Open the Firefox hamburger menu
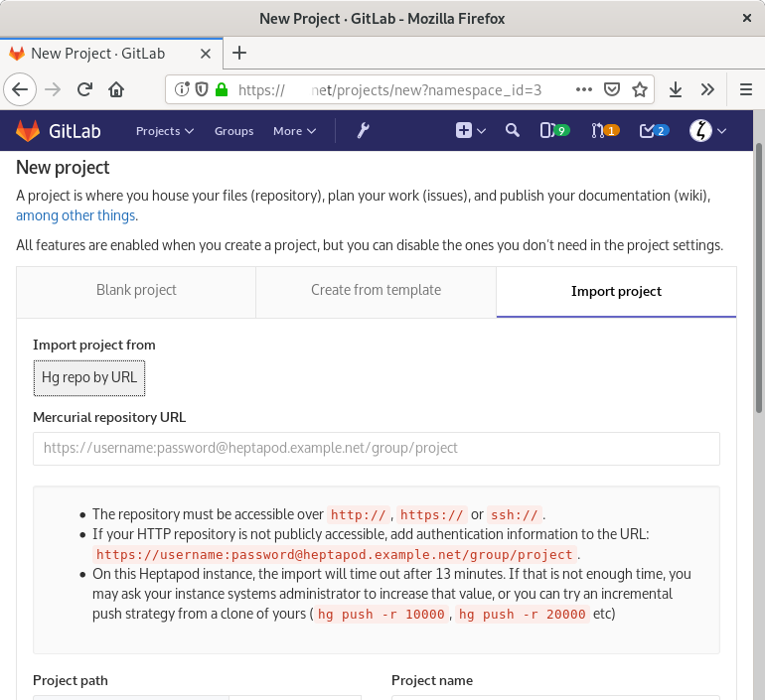 (746, 89)
